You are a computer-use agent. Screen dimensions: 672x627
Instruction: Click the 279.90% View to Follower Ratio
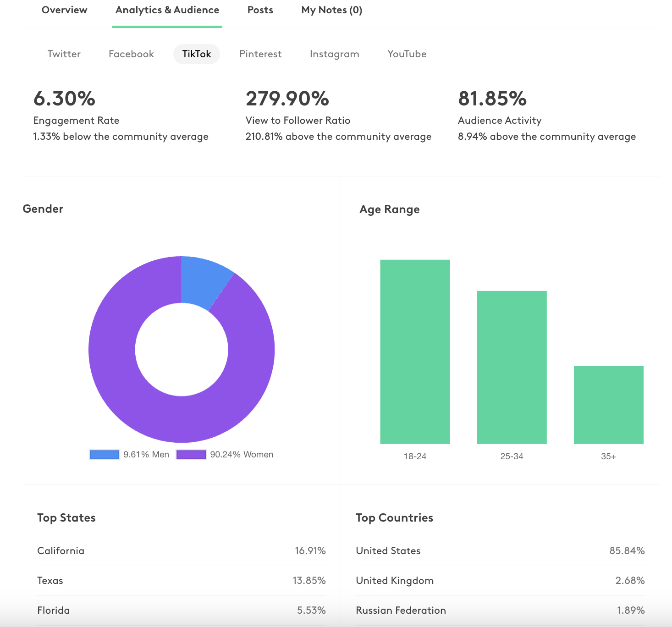point(287,99)
